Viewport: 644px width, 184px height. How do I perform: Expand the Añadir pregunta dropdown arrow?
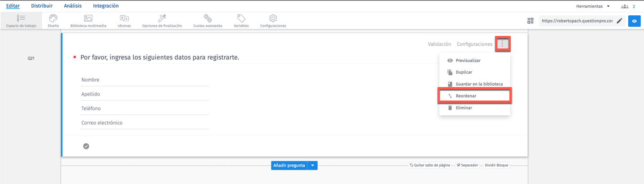(313, 166)
